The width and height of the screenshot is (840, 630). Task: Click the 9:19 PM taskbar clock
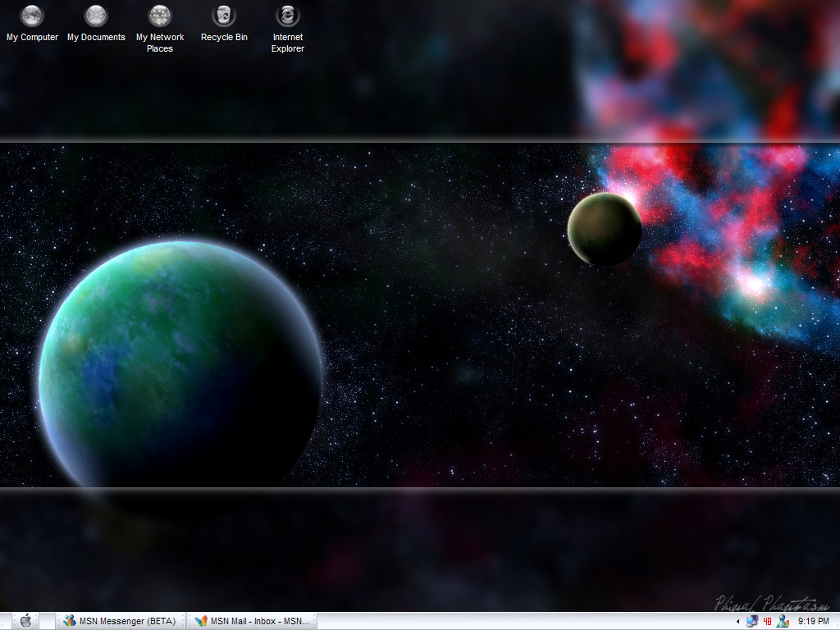(813, 622)
